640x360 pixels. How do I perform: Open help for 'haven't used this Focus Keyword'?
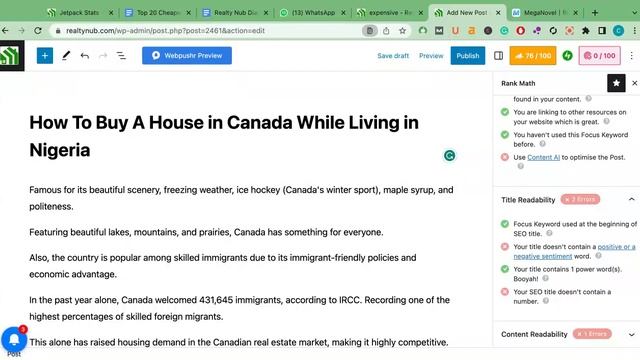[542, 144]
